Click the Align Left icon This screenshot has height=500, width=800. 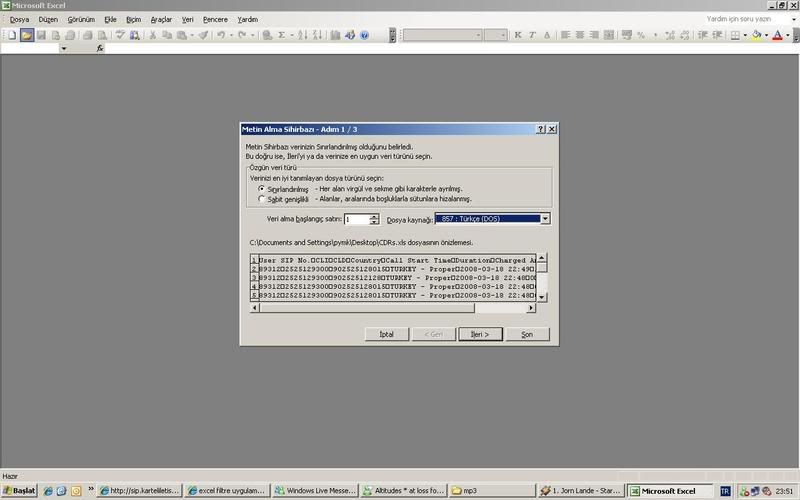click(x=565, y=35)
